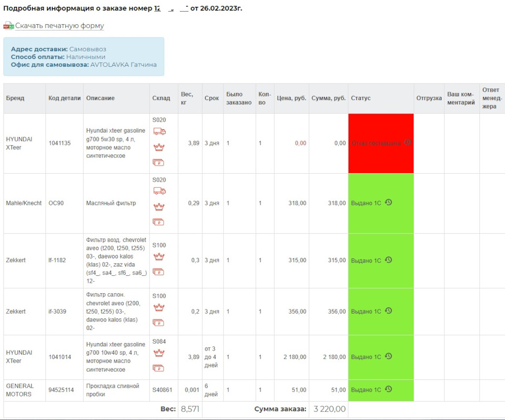Screen dimensions: 505x420
Task: Click the Цена, руб. column header
Action: (291, 98)
